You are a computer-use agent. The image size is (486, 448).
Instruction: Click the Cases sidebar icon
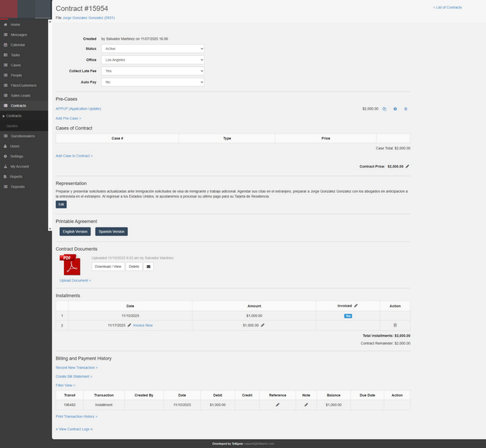pyautogui.click(x=5, y=65)
